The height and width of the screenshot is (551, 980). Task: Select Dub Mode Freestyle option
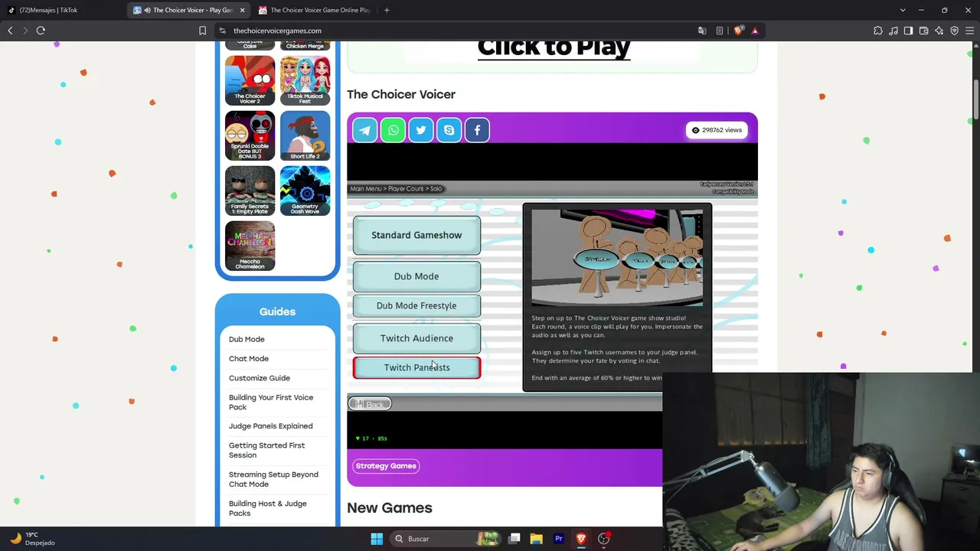pyautogui.click(x=416, y=305)
